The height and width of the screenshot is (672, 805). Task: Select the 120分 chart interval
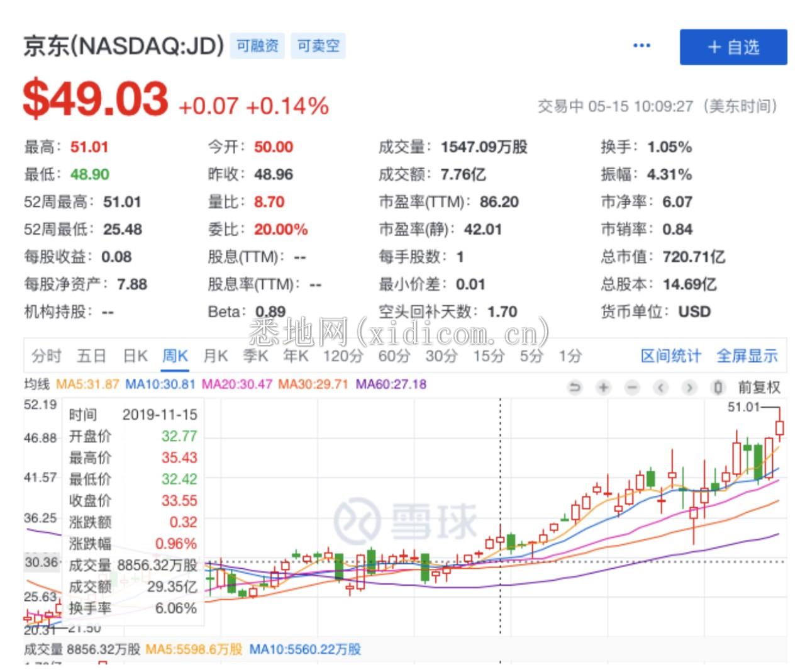[x=343, y=356]
